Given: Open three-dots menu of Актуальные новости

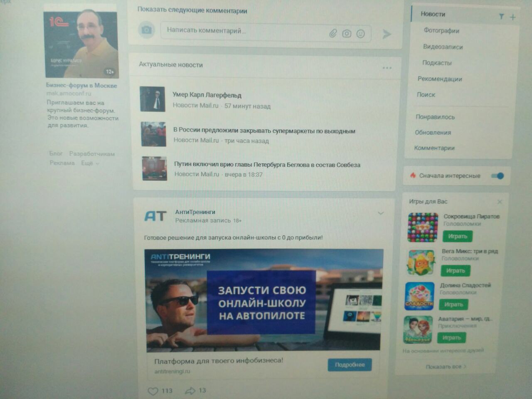Looking at the screenshot, I should (387, 68).
